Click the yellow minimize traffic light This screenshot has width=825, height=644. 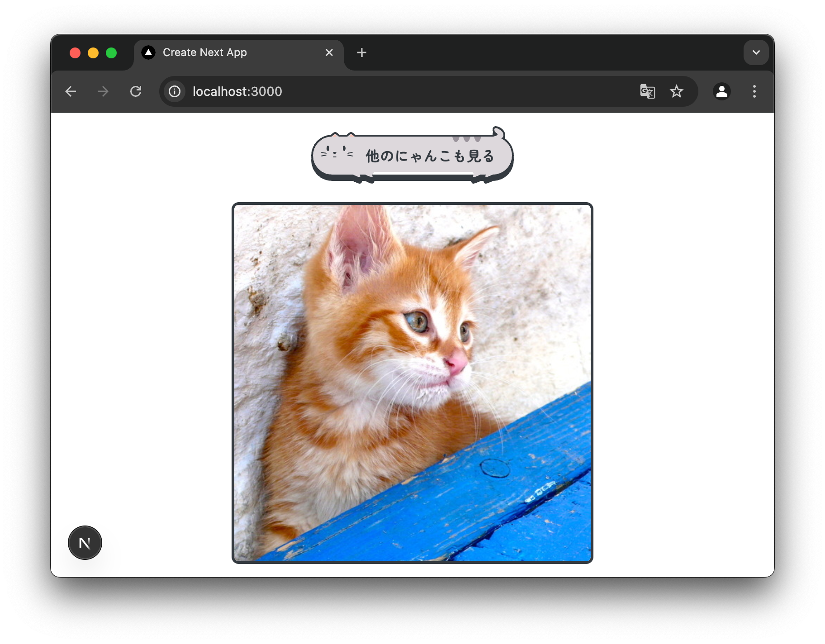coord(93,52)
